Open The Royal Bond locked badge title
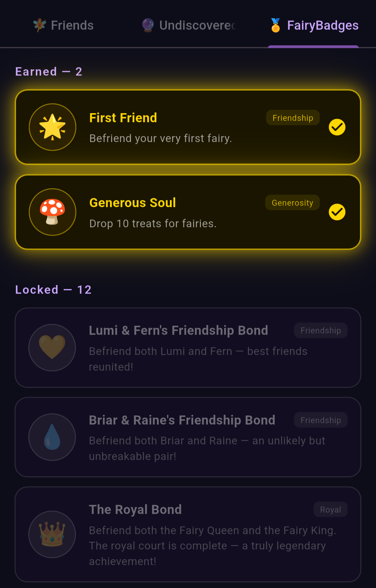The height and width of the screenshot is (588, 376). 135,509
